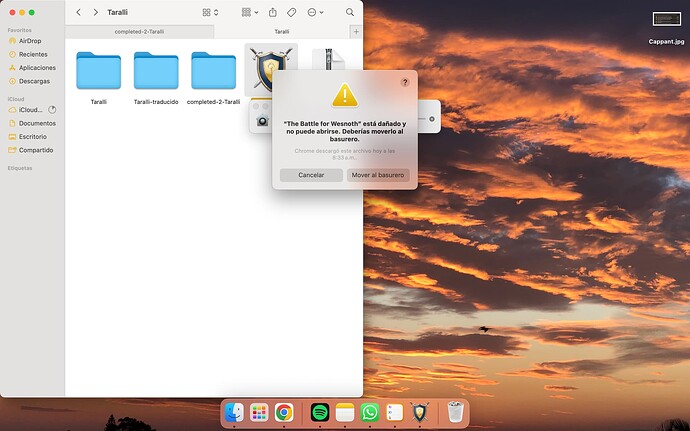
Task: Open the Trash in the Dock
Action: point(455,411)
